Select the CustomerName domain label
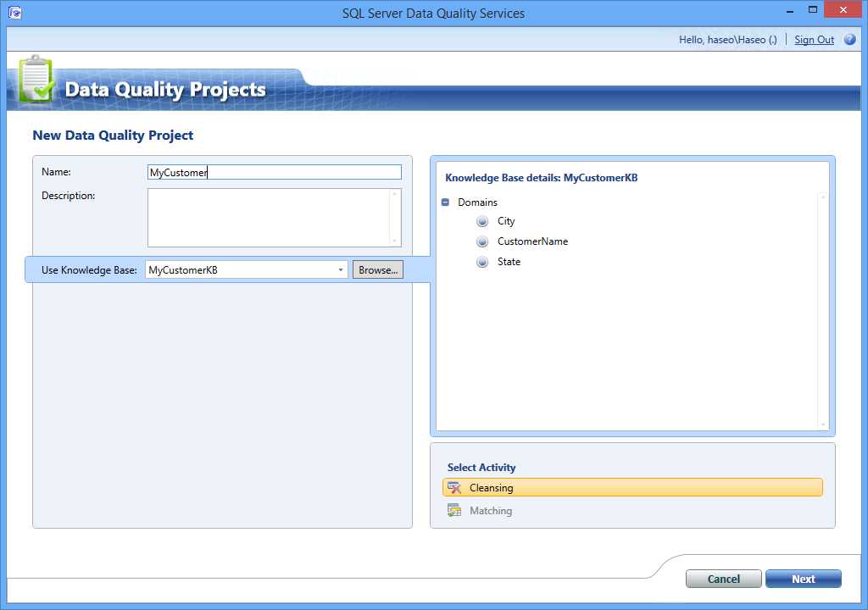This screenshot has width=868, height=610. [532, 241]
